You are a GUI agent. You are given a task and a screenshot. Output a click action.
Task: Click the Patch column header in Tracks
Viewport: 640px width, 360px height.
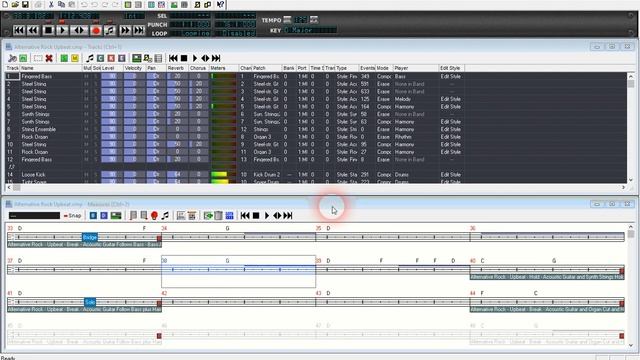coord(267,68)
